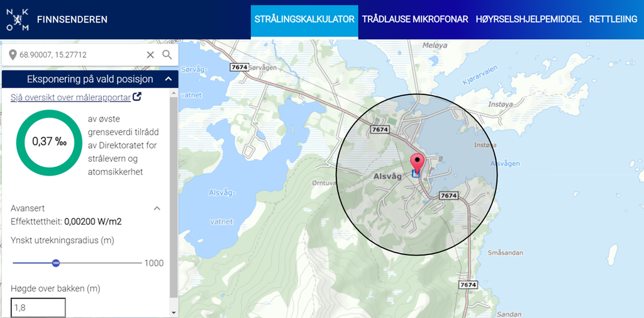
Task: Focus the coordinates search field
Action: (x=80, y=55)
